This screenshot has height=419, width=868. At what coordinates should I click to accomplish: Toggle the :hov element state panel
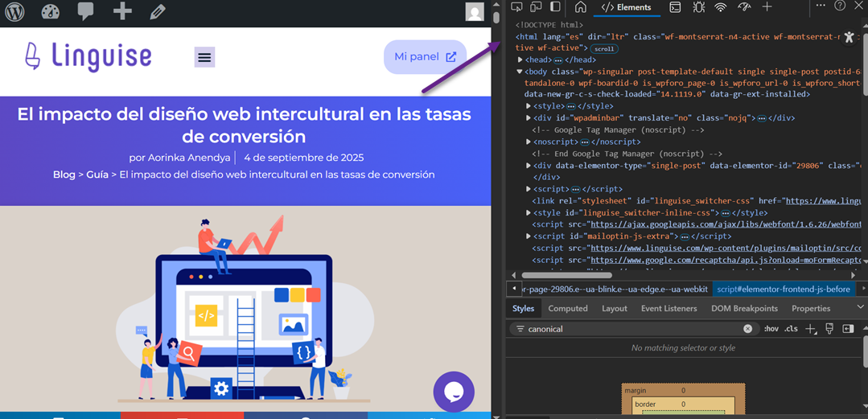771,329
